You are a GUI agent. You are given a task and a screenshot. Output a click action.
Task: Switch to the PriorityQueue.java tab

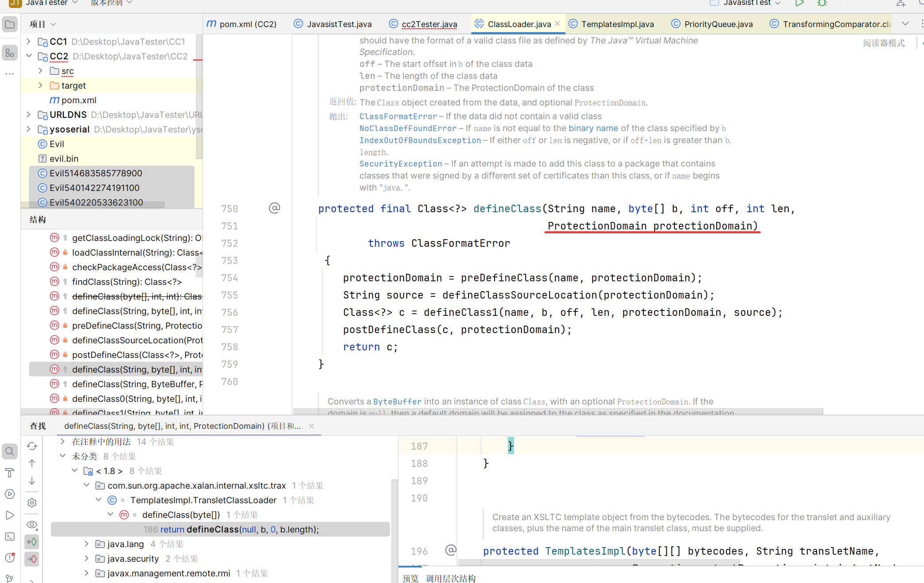coord(718,24)
